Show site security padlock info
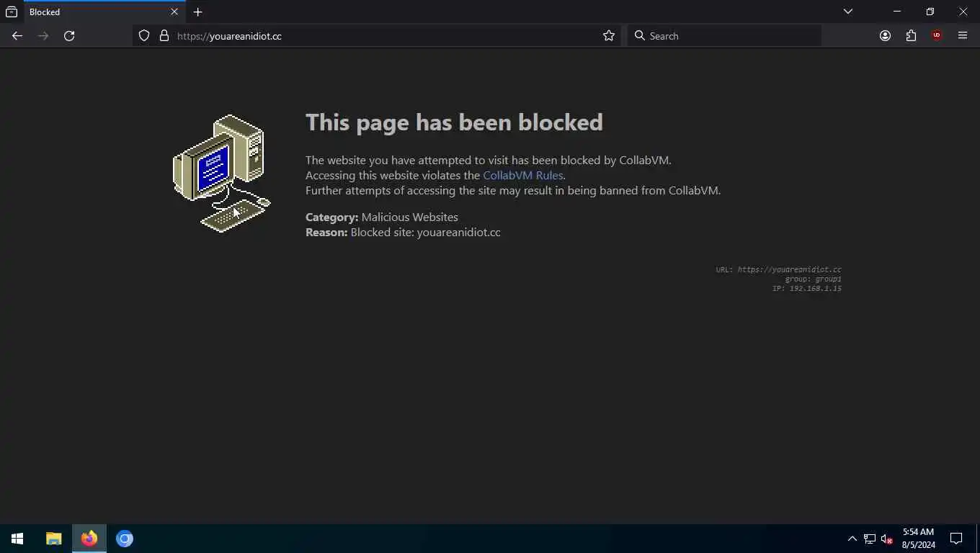The height and width of the screenshot is (553, 980). coord(164,36)
